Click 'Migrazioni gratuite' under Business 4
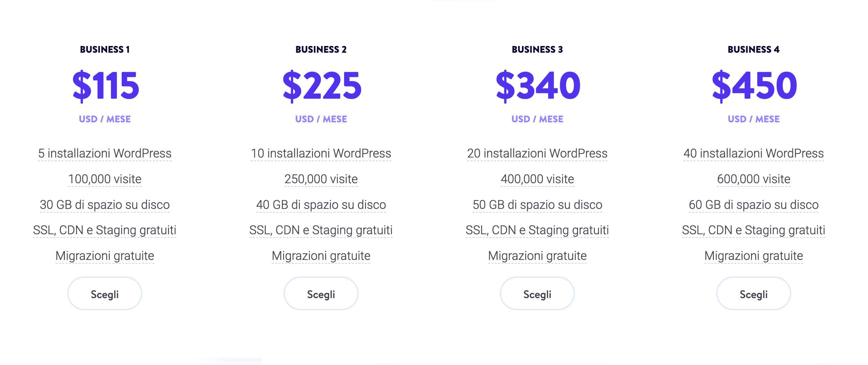This screenshot has width=868, height=365. point(753,256)
